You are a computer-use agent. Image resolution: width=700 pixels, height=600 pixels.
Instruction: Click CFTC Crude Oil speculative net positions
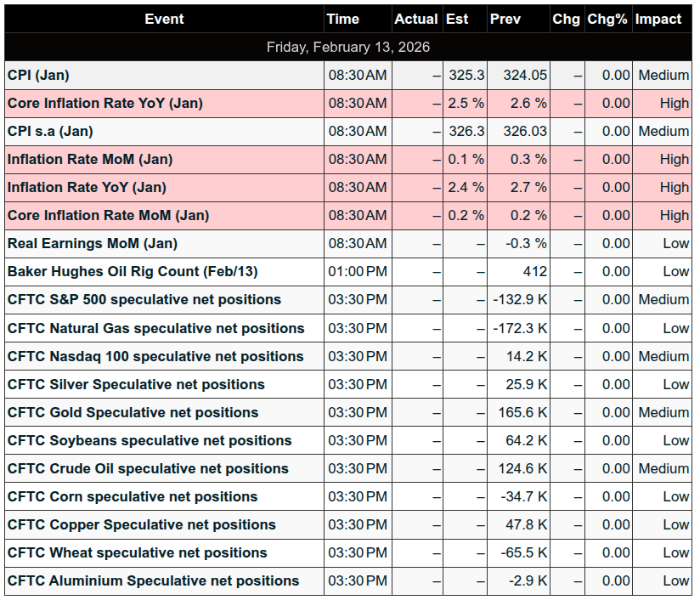click(x=148, y=468)
